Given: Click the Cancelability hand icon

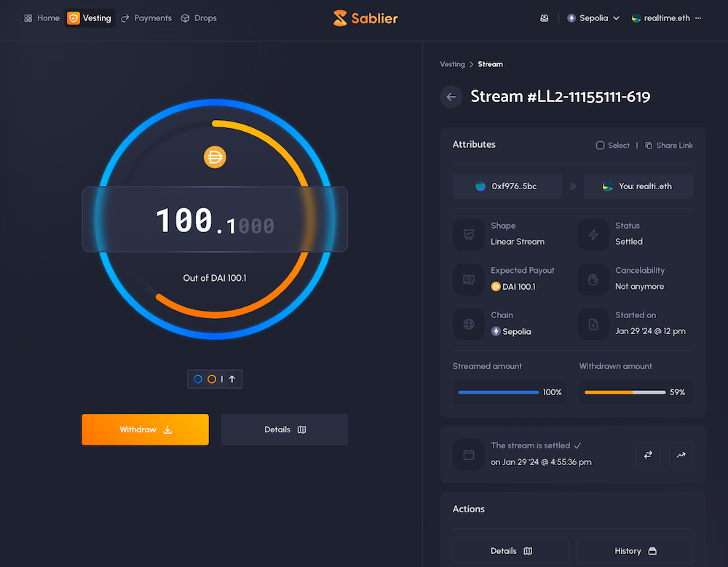Looking at the screenshot, I should 593,279.
